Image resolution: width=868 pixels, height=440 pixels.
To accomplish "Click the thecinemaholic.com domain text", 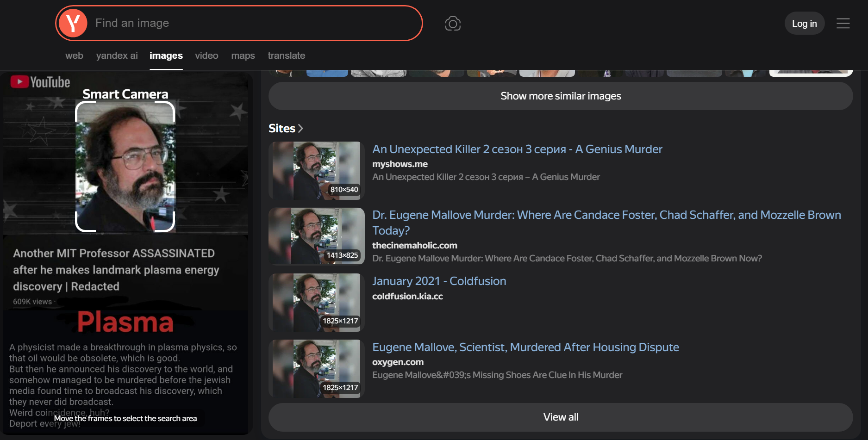I will point(415,246).
